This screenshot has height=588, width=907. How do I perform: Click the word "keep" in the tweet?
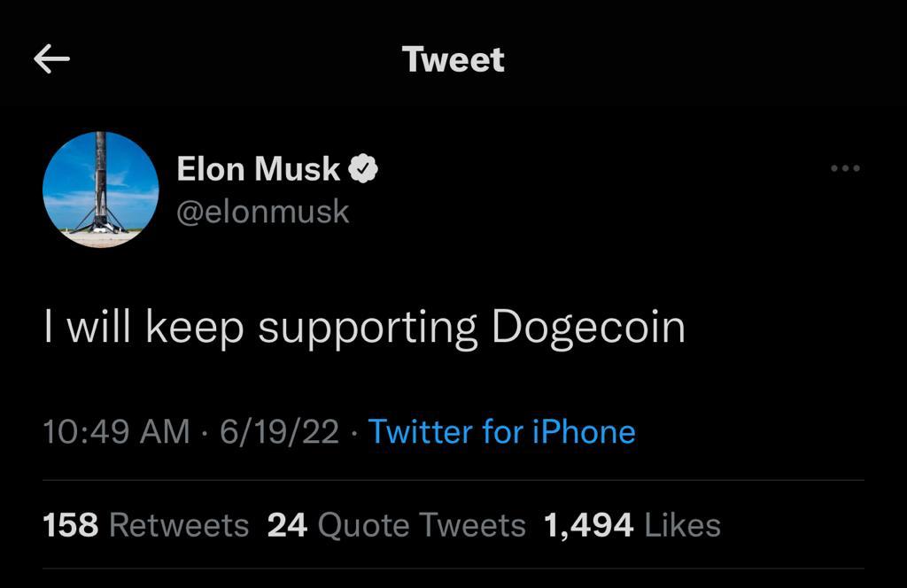[194, 328]
